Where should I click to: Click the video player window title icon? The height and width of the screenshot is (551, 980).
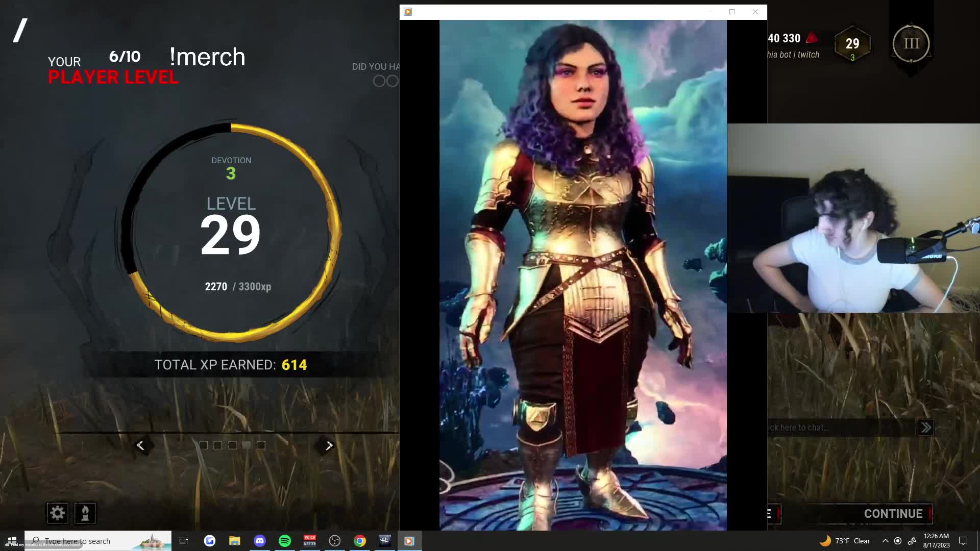407,12
